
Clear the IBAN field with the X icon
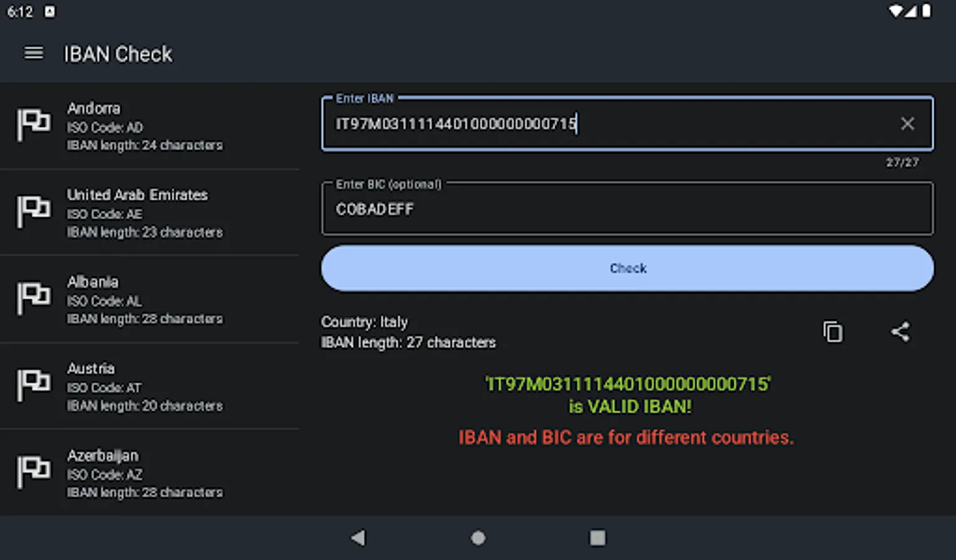907,124
